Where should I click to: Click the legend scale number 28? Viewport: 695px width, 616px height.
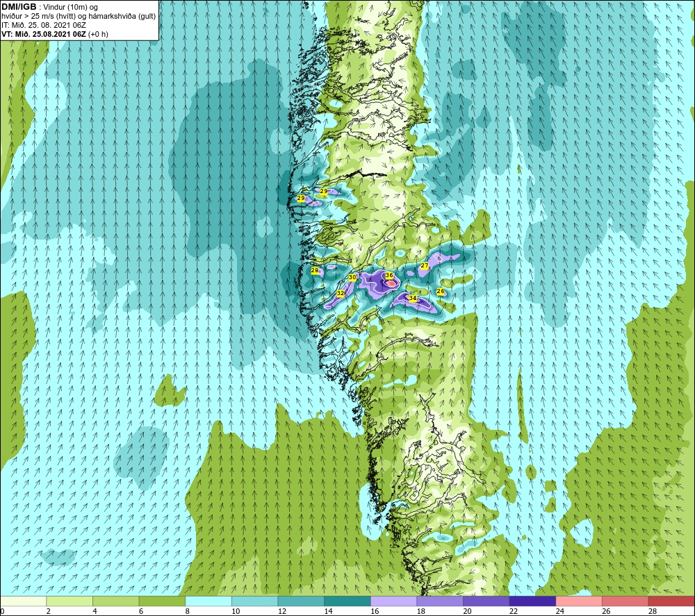click(653, 611)
